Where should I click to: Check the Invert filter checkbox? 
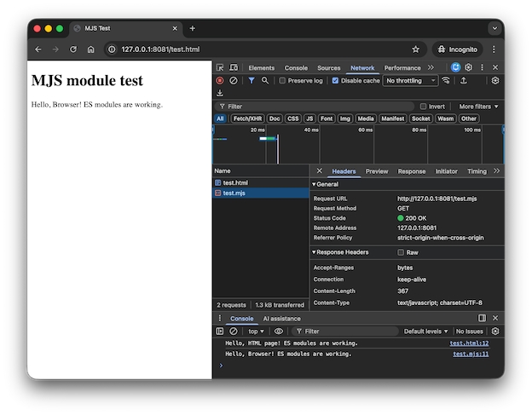[424, 107]
